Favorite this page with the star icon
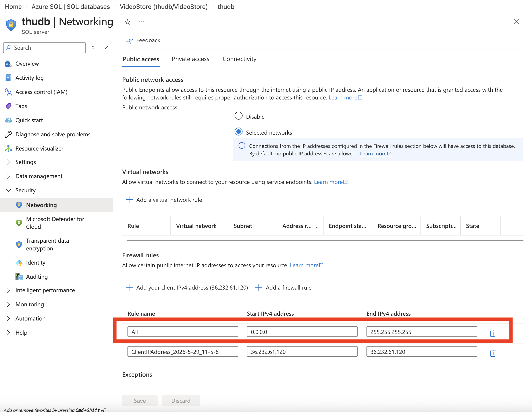Screen dimensions: 532x412 pos(128,22)
